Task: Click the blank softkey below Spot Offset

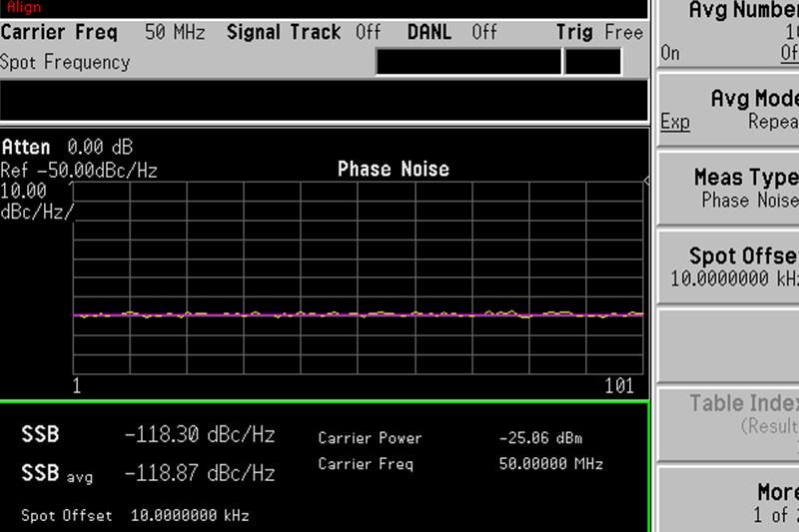Action: point(729,341)
